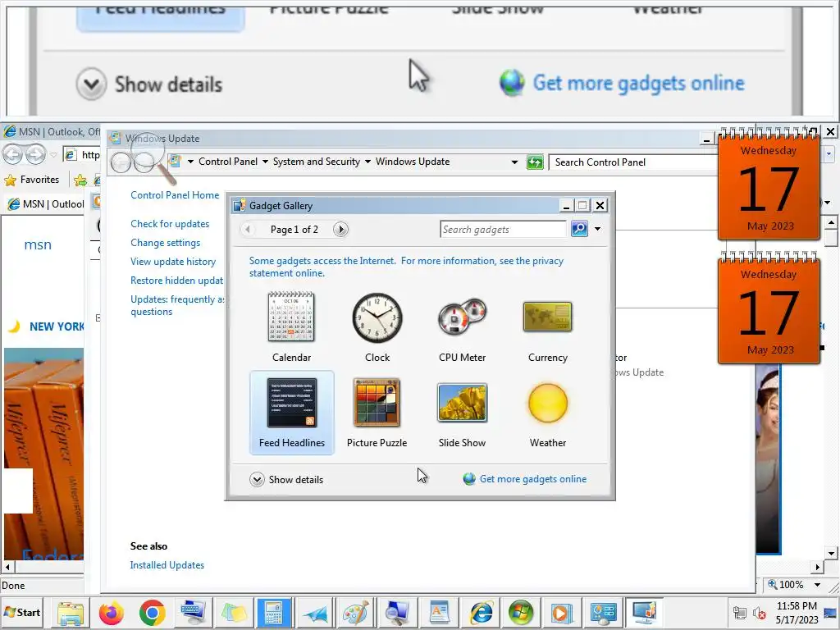Open Internet Explorer from the taskbar
The width and height of the screenshot is (840, 630).
481,612
